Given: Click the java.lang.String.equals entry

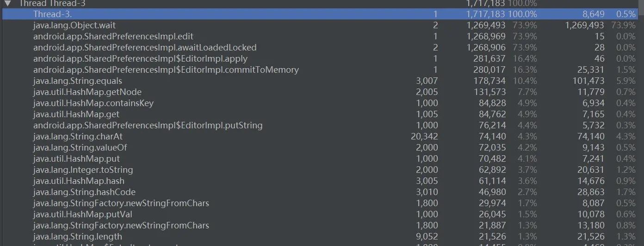Looking at the screenshot, I should [322, 81].
